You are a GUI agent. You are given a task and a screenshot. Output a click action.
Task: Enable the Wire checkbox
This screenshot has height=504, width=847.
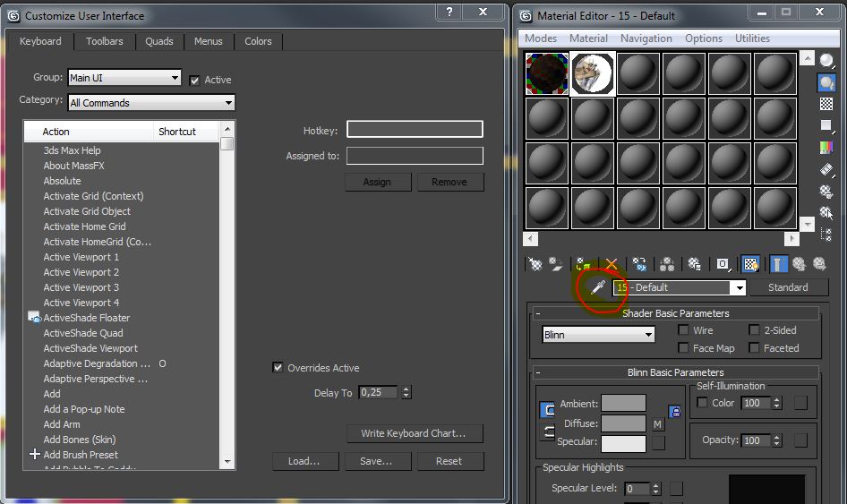coord(683,329)
